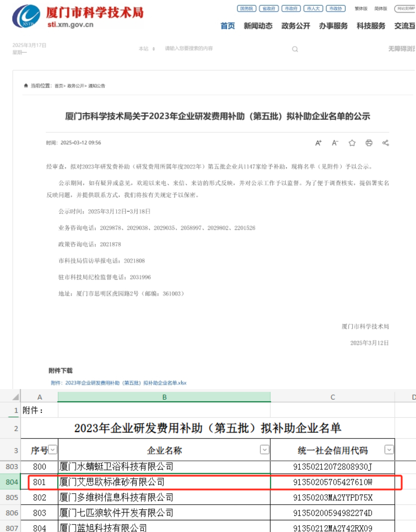Click the star favorite icon
Screen dimensions: 416x532
[352, 143]
